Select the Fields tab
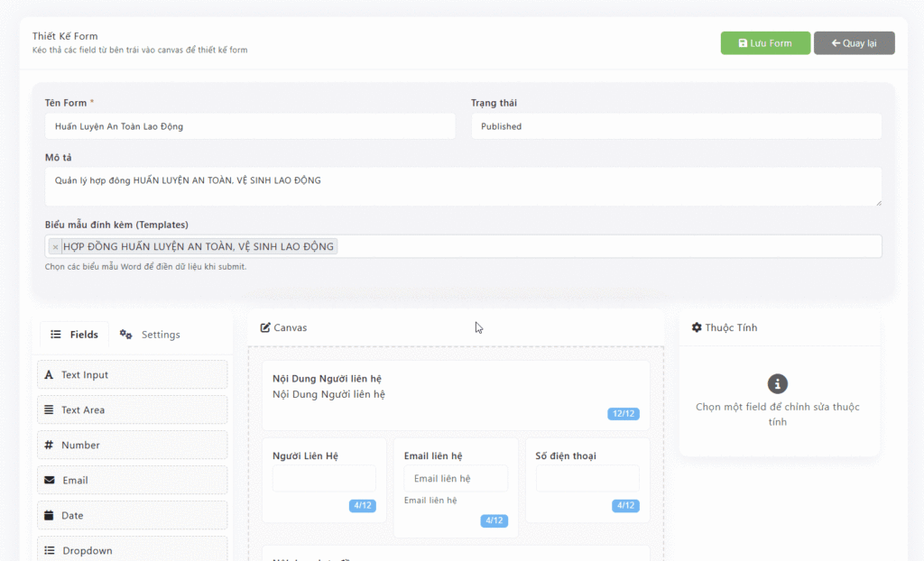The image size is (924, 561). (75, 335)
